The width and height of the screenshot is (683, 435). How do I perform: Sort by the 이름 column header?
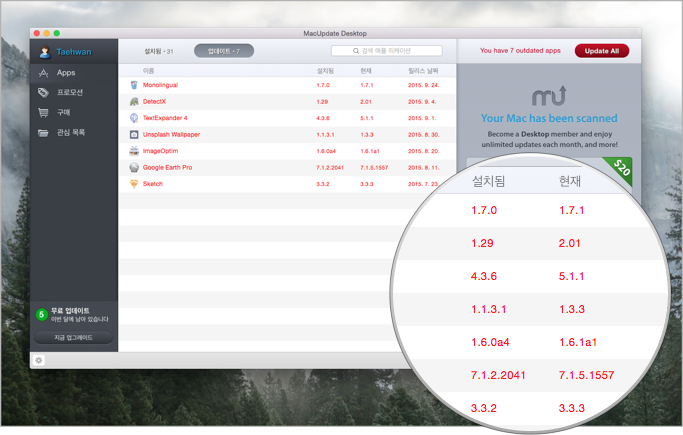point(148,71)
